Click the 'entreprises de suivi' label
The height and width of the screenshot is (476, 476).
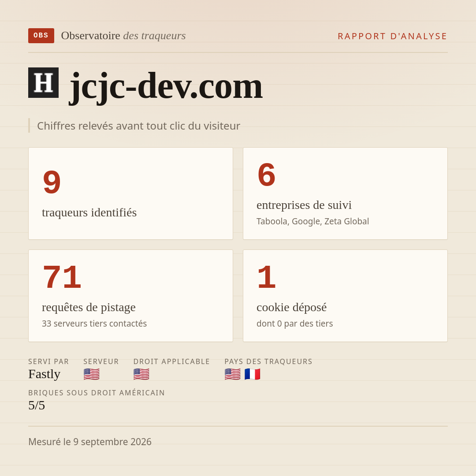click(x=304, y=205)
